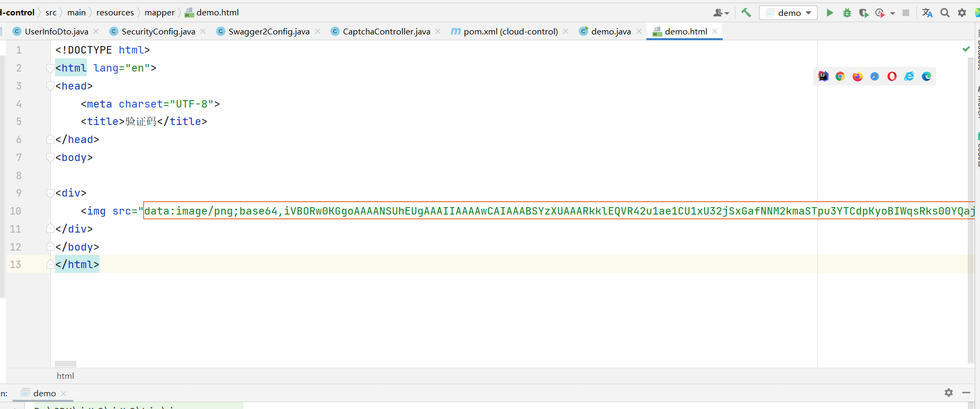Viewport: 980px width, 409px height.
Task: Open the demo run configuration dropdown
Action: [788, 13]
